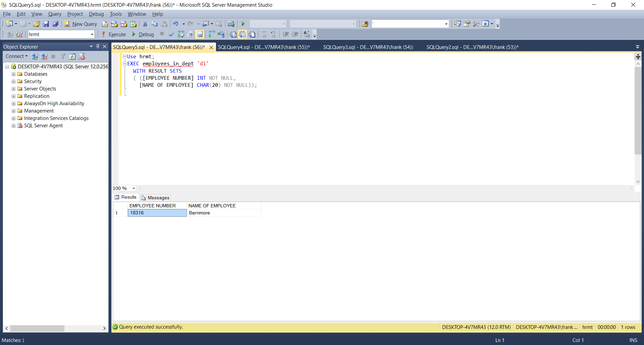Switch to SQLQuery3.sql tab

pos(368,47)
